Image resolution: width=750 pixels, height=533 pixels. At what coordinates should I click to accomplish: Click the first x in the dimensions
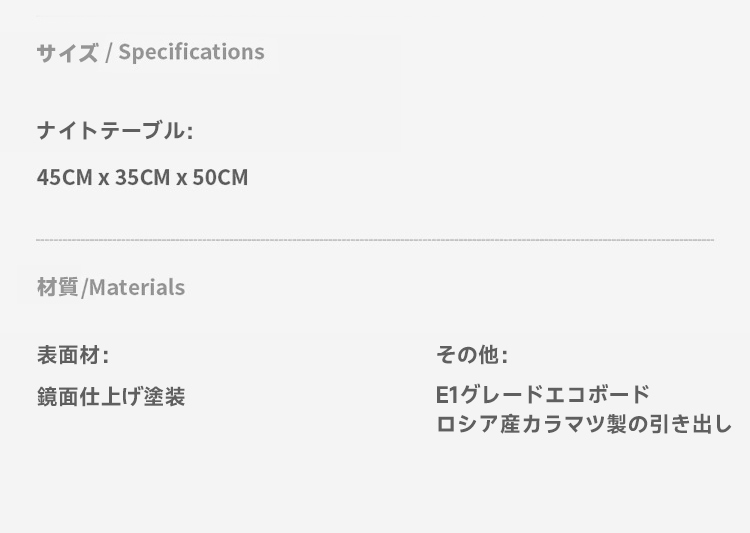click(104, 179)
